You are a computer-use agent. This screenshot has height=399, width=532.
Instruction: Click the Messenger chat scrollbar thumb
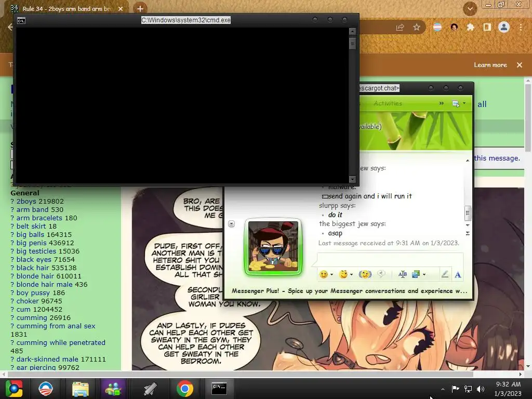click(468, 213)
